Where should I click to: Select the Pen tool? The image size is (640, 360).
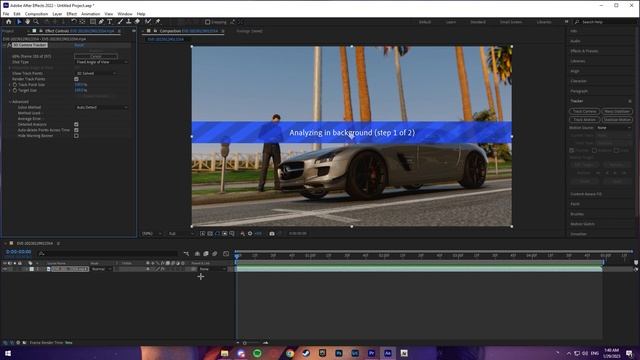pos(101,22)
